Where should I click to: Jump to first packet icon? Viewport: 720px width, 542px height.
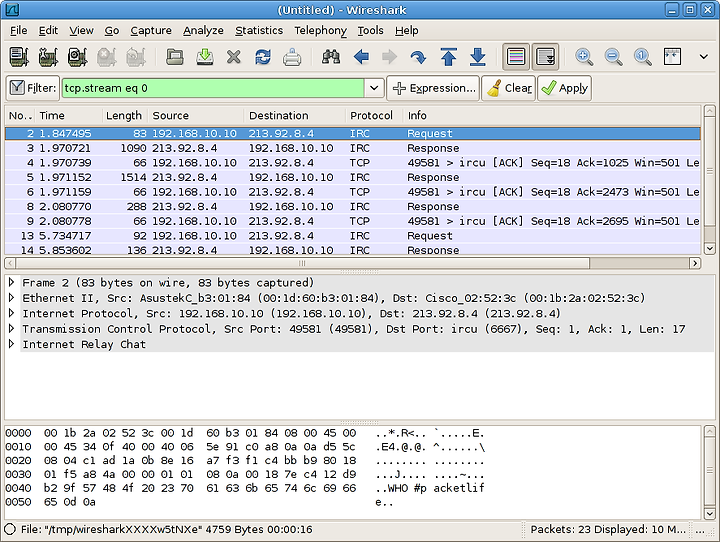(449, 57)
